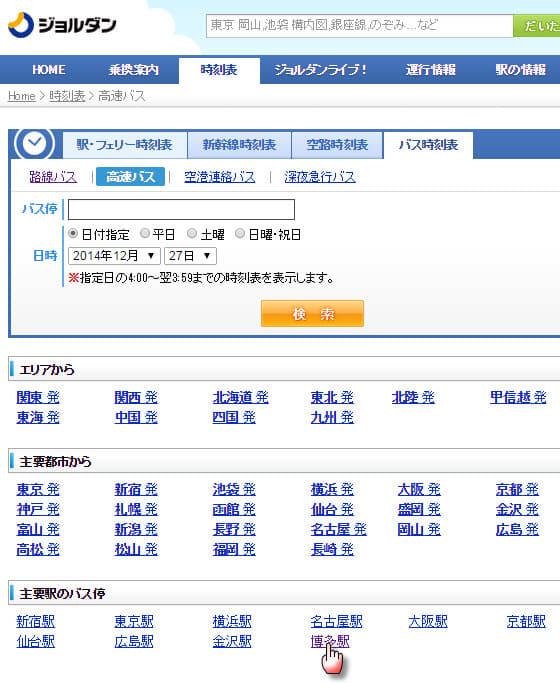This screenshot has height=683, width=560.
Task: Choose 関西 発 area link
Action: click(x=136, y=397)
